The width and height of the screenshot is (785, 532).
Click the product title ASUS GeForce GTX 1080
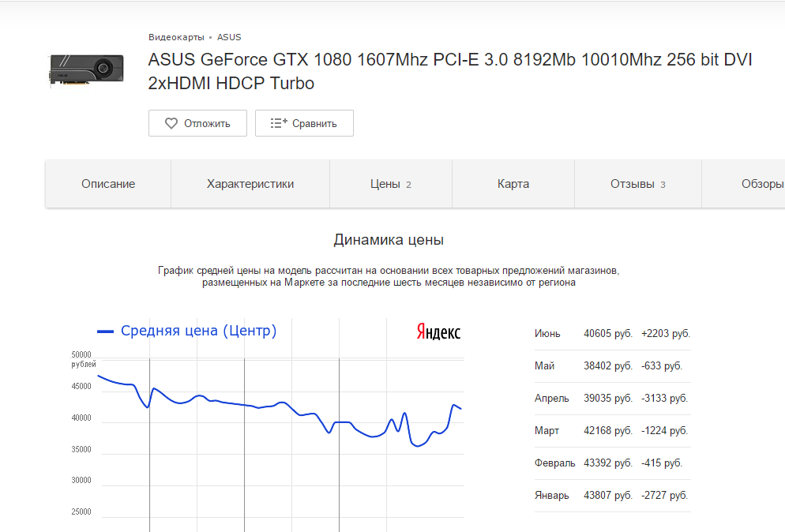click(450, 71)
